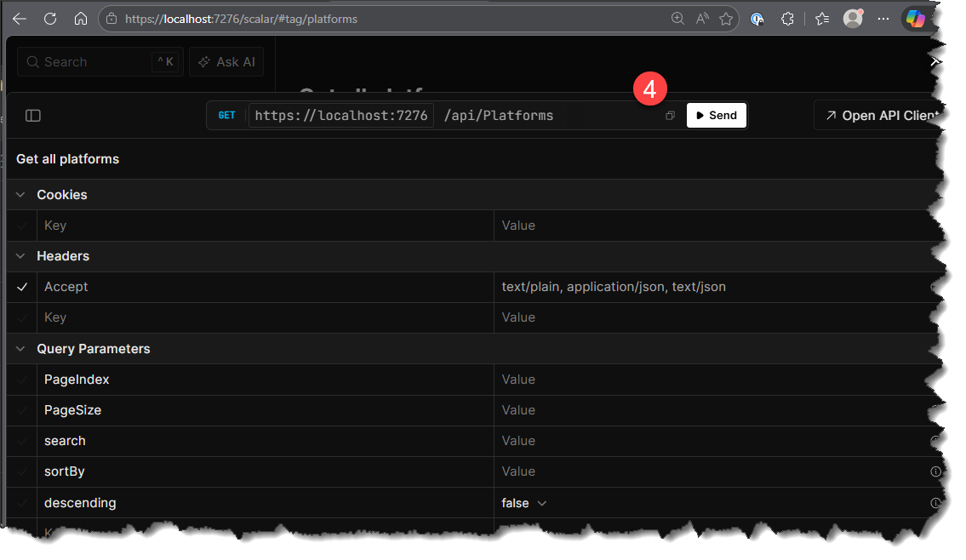
Task: Copy the request URL
Action: pos(670,116)
